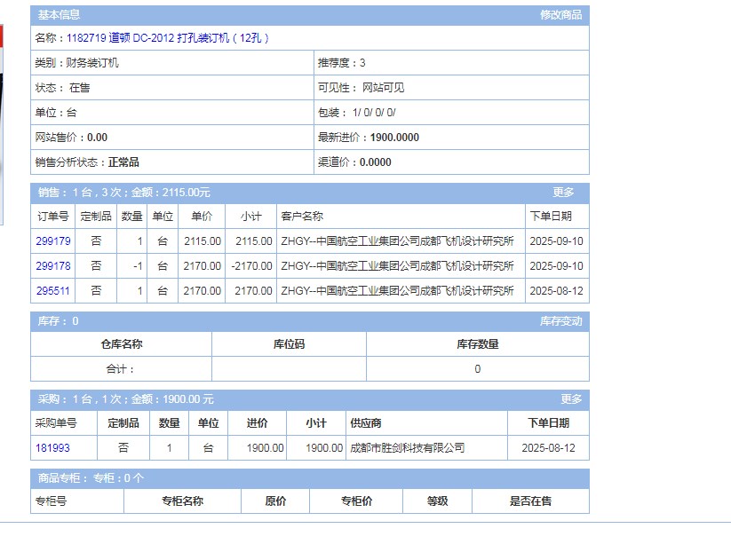Screen dimensions: 731x560
Task: Click 更多 in the 销售 section header
Action: 563,193
